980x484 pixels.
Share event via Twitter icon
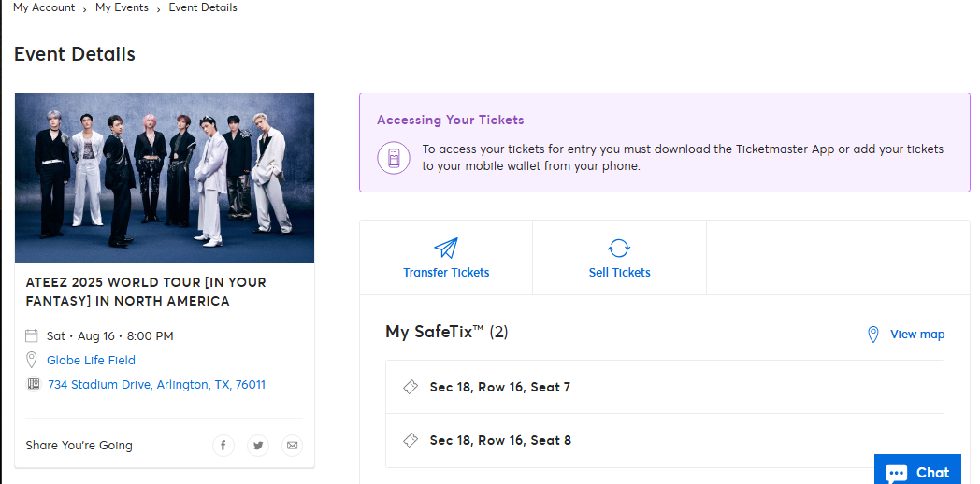coord(257,446)
